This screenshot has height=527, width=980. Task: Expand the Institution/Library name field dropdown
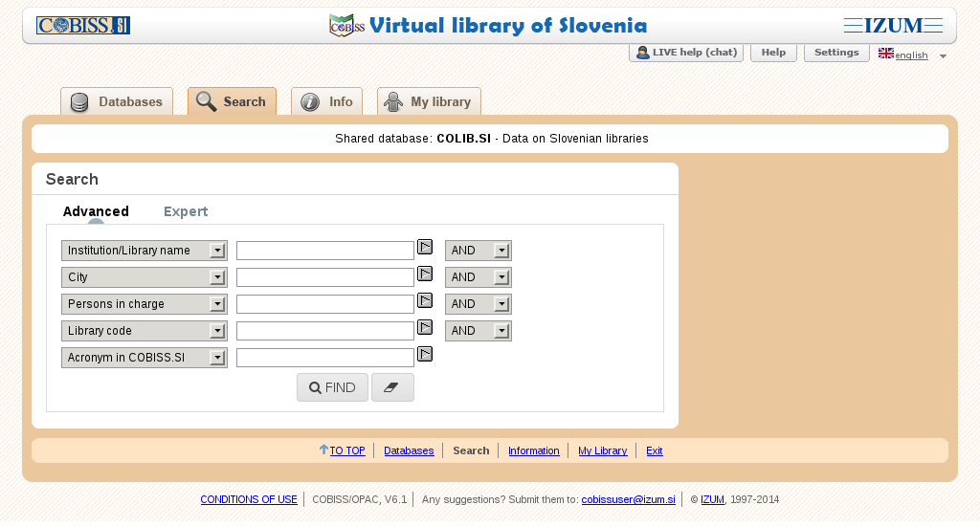(x=145, y=251)
